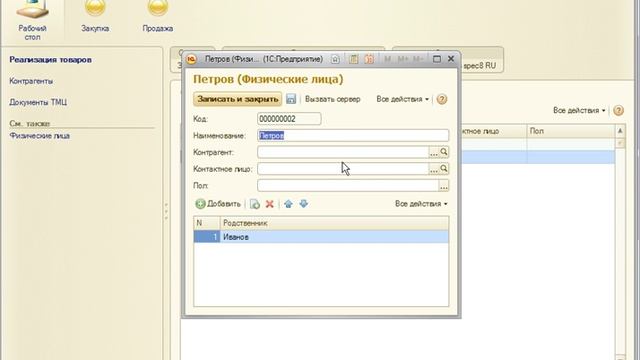Open Документы ТМЦ in navigation panel
This screenshot has width=640, height=360.
[38, 102]
